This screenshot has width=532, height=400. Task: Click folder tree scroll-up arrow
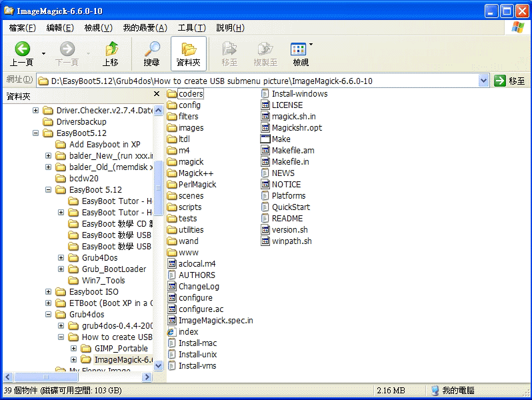159,110
